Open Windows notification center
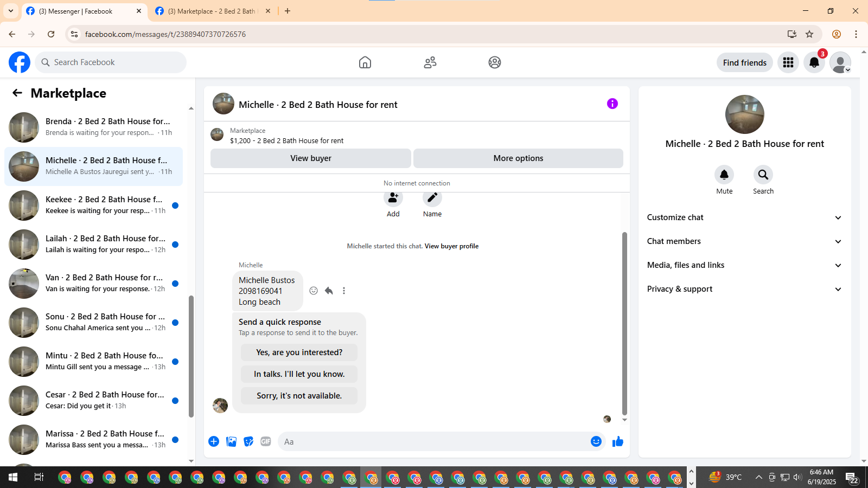Viewport: 868px width, 488px height. [x=852, y=477]
